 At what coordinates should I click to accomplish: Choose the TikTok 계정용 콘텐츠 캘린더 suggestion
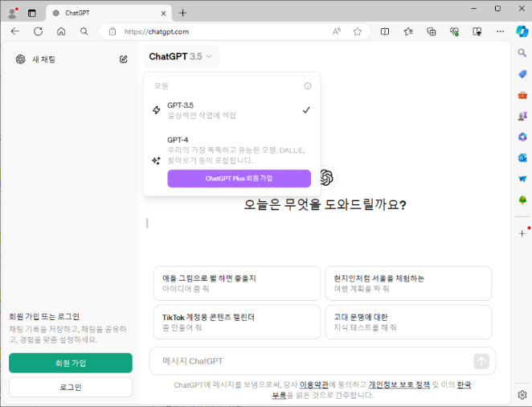tap(237, 322)
